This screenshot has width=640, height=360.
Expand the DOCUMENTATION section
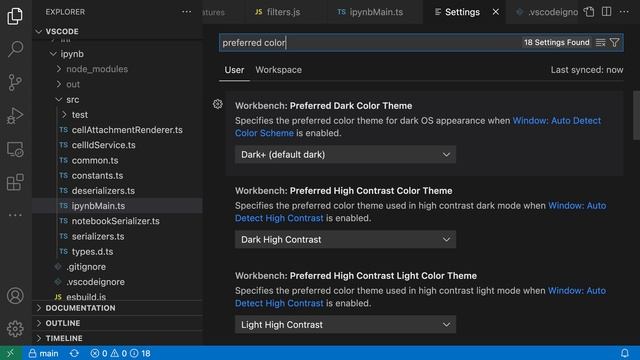click(118, 308)
